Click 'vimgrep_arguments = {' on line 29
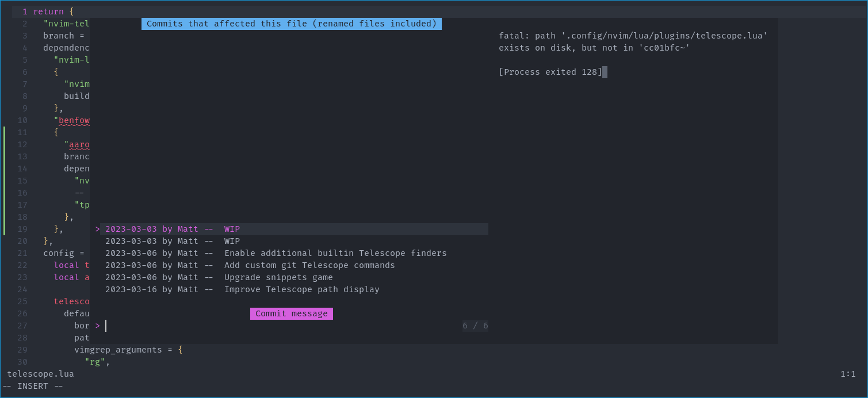Image resolution: width=868 pixels, height=398 pixels. [x=128, y=350]
